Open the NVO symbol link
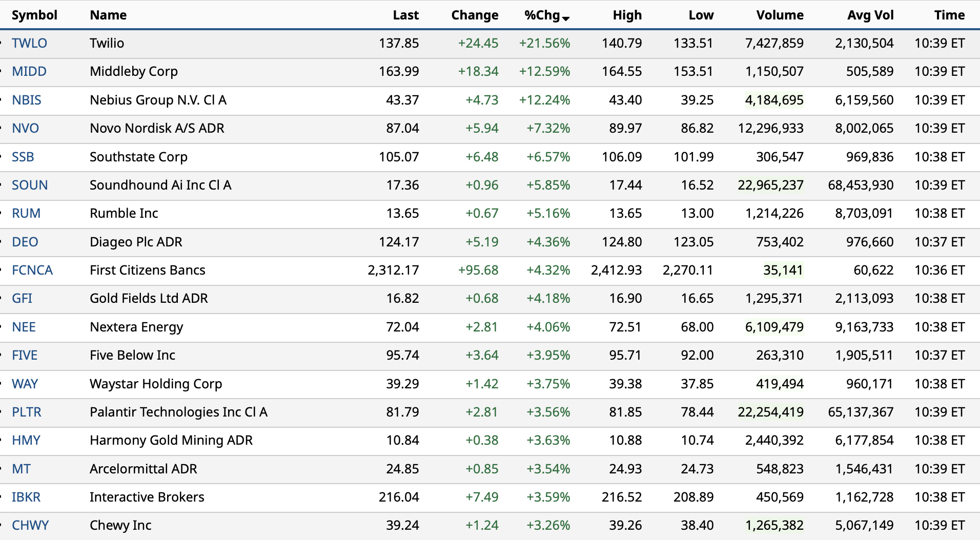The image size is (980, 540). tap(25, 128)
